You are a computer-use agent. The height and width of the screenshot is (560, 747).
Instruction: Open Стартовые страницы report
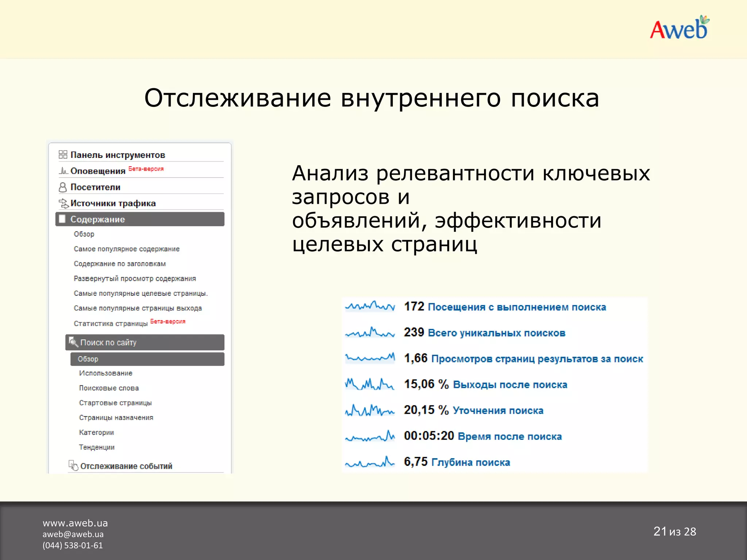(x=115, y=403)
